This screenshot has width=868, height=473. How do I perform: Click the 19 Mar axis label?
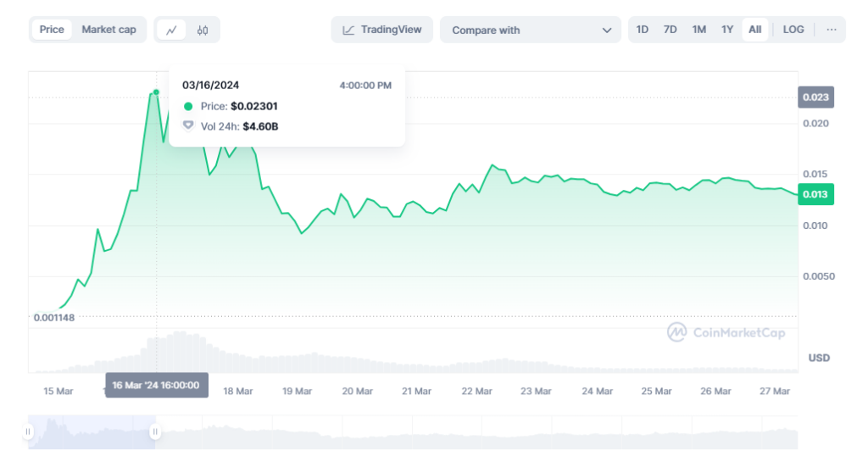(x=298, y=391)
